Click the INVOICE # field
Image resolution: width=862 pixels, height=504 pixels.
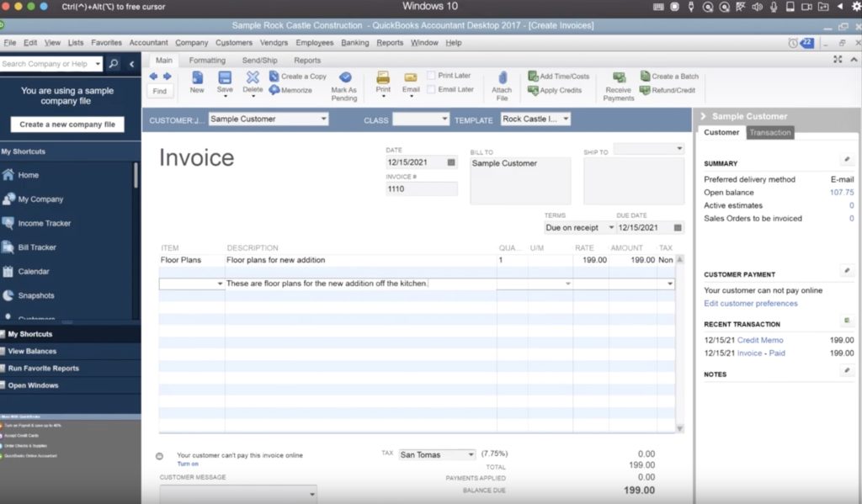point(421,189)
